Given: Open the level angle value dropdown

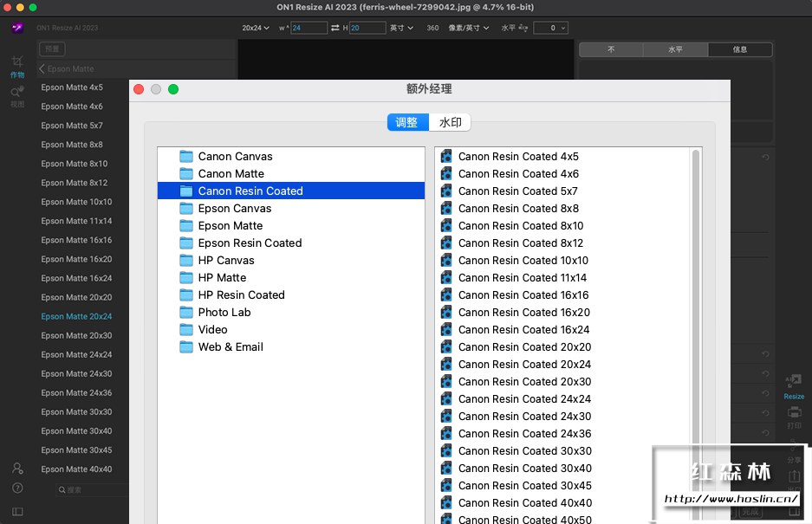Looking at the screenshot, I should click(550, 28).
